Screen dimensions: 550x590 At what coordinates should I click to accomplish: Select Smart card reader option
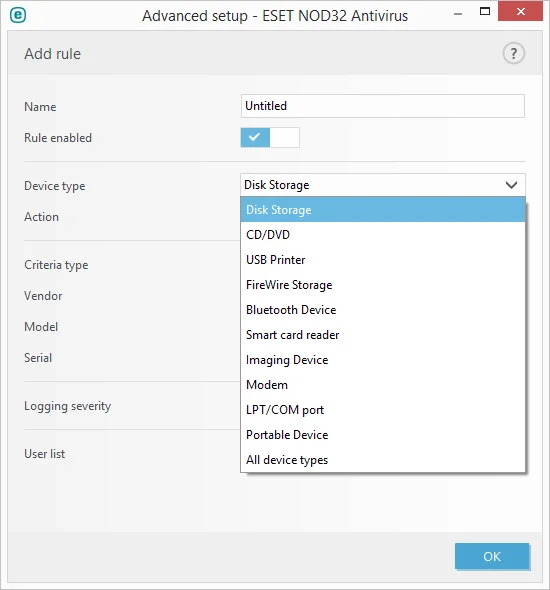coord(383,335)
